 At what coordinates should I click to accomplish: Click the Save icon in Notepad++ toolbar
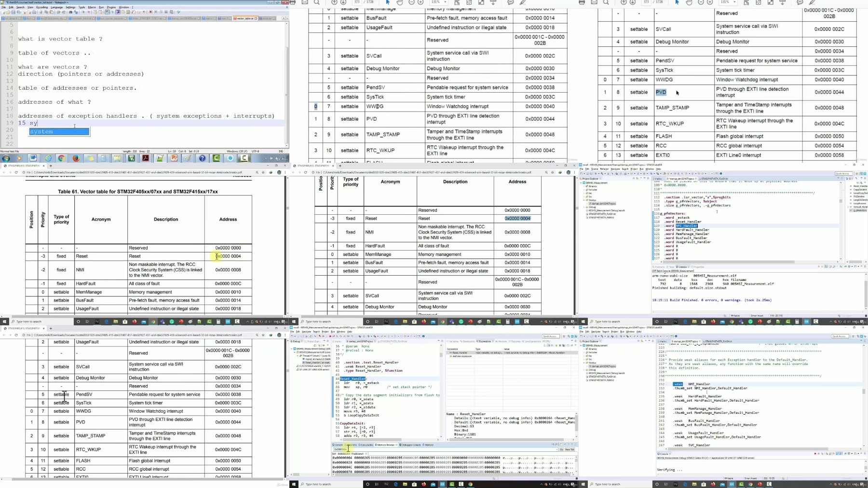point(14,12)
